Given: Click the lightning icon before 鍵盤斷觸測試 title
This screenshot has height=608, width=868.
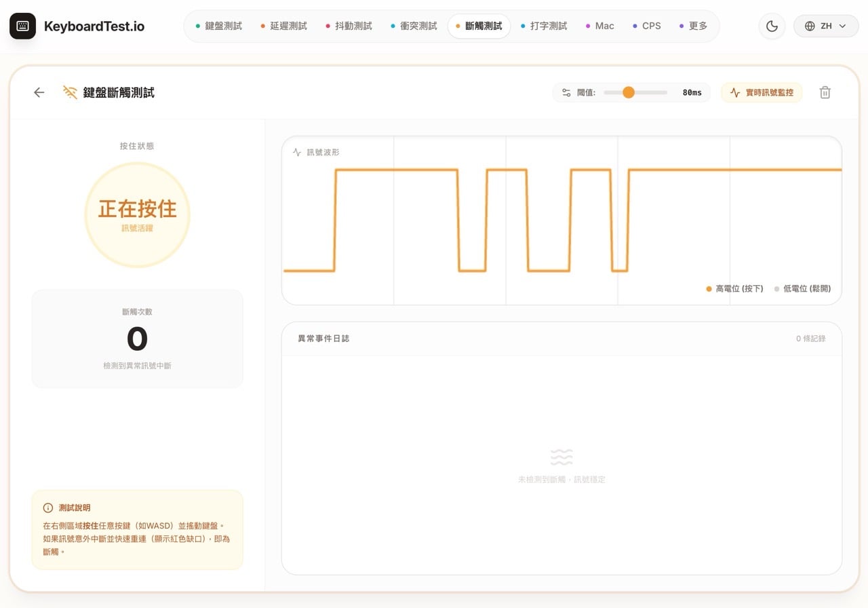Looking at the screenshot, I should pos(68,92).
